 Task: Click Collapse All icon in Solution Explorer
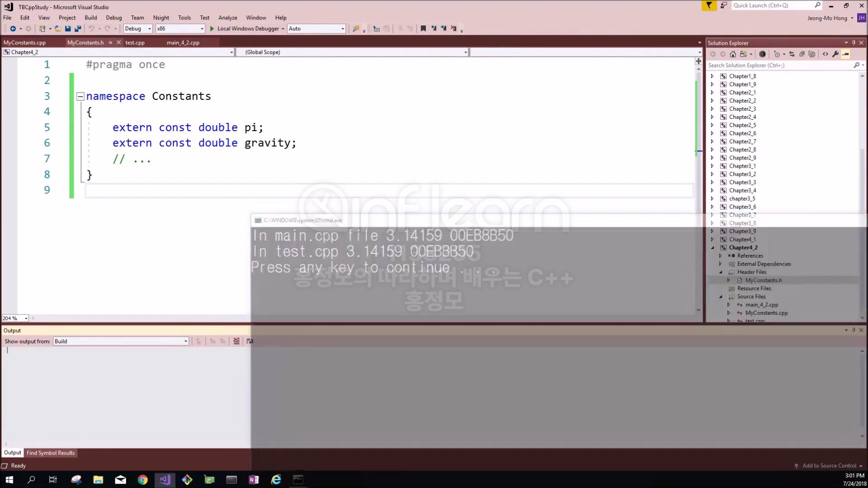click(802, 54)
